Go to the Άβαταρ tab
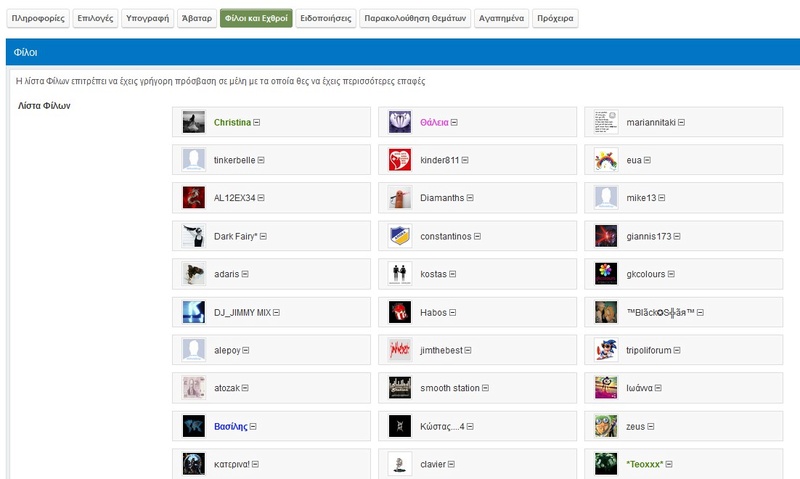Viewport: 800px width, 479px height. (x=197, y=18)
